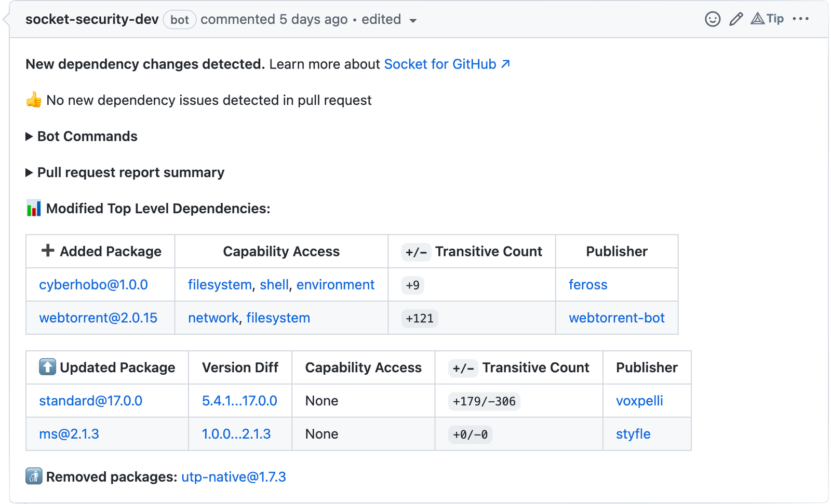Click the +9 transitive count value
The image size is (831, 504).
(413, 285)
